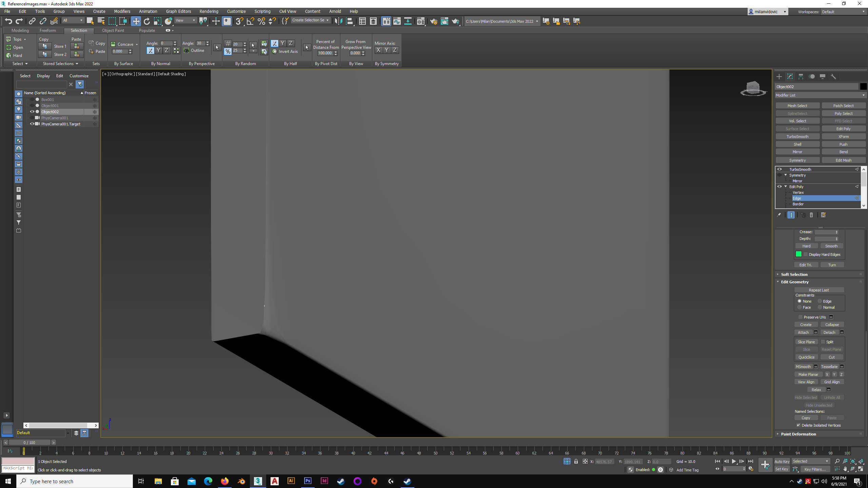The image size is (868, 488).
Task: Open the Material Editor icon
Action: (421, 21)
